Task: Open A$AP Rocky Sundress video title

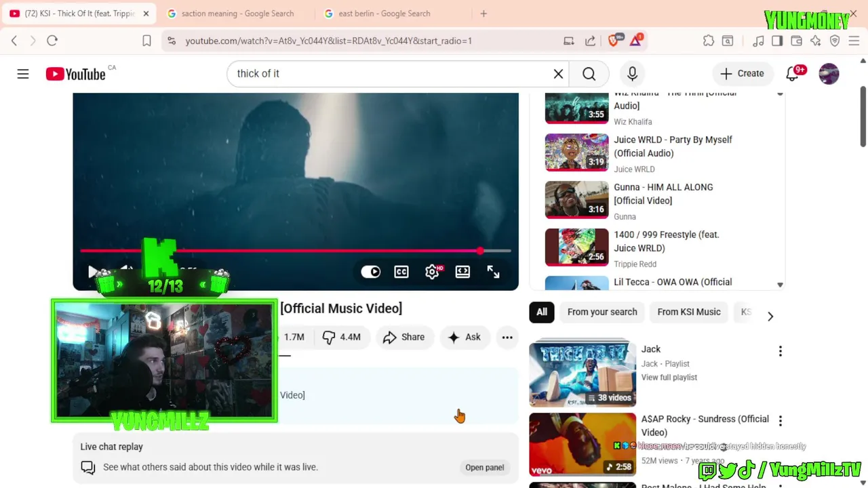Action: [705, 426]
